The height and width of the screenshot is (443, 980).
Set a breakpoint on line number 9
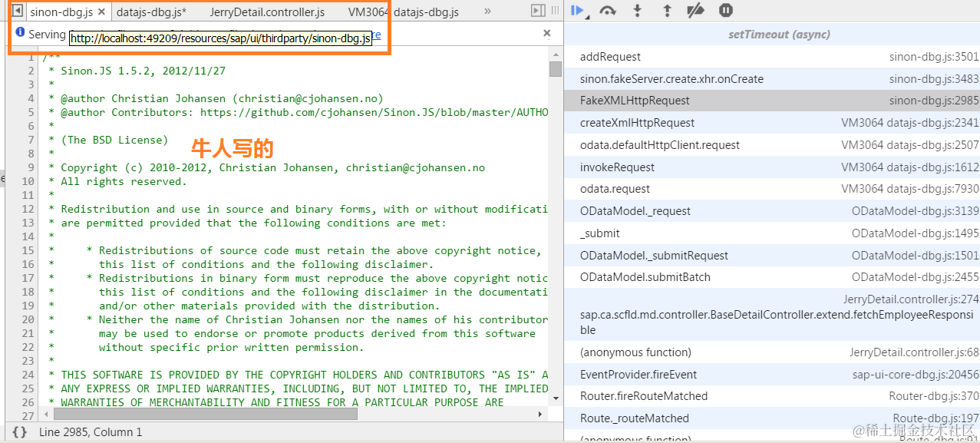[x=31, y=167]
